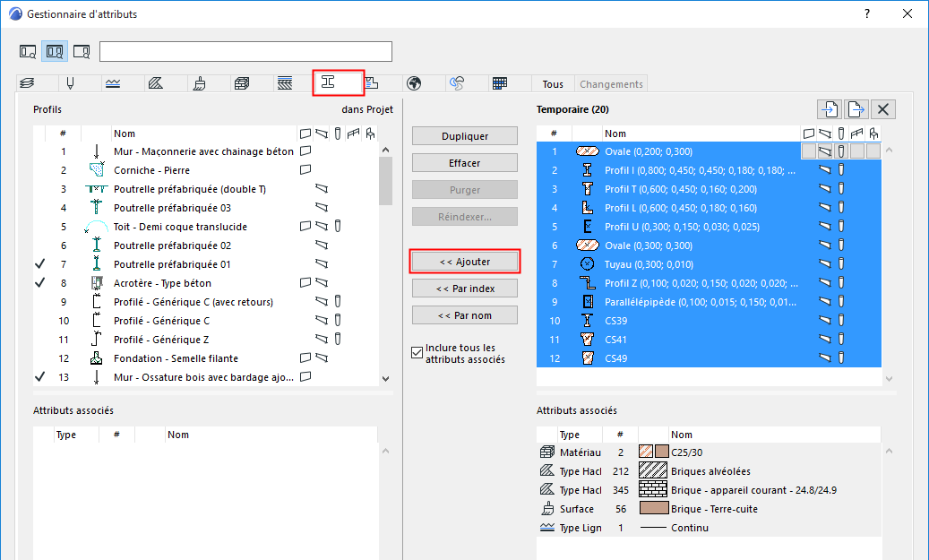Open the Layers attribute tab
This screenshot has width=929, height=560.
pyautogui.click(x=27, y=83)
